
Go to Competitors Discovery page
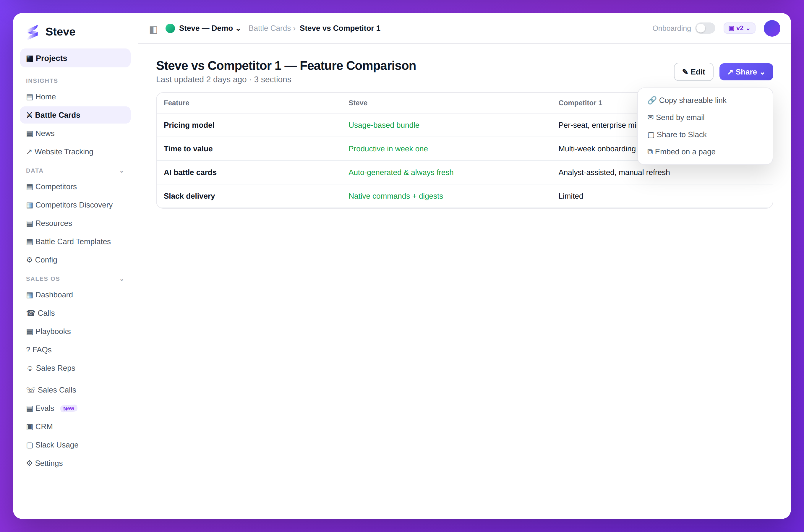coord(75,205)
